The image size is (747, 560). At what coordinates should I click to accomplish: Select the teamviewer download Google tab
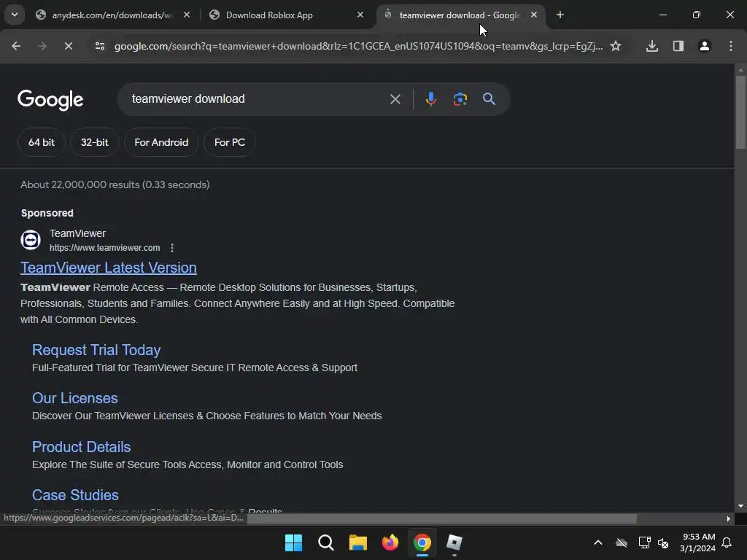460,15
